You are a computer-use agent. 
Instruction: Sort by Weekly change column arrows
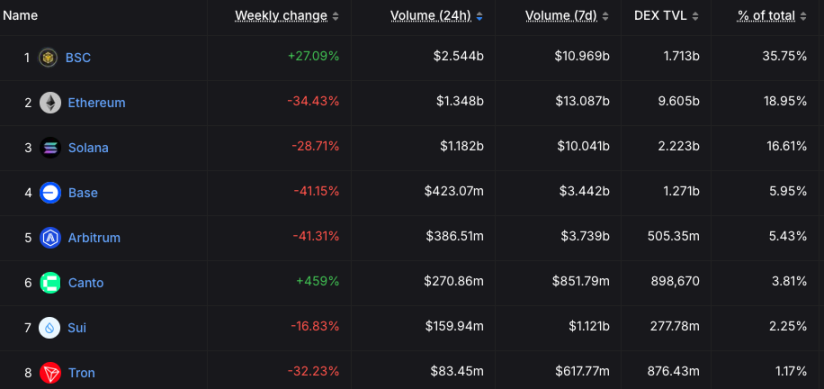point(335,16)
